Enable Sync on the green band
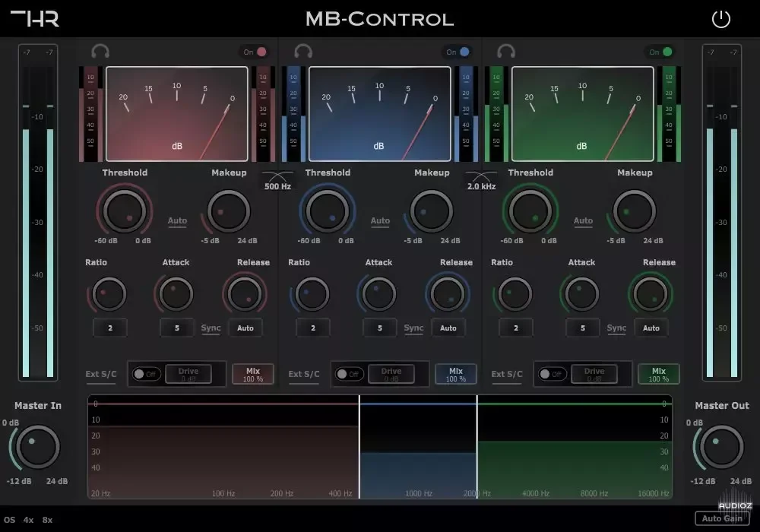 point(616,328)
